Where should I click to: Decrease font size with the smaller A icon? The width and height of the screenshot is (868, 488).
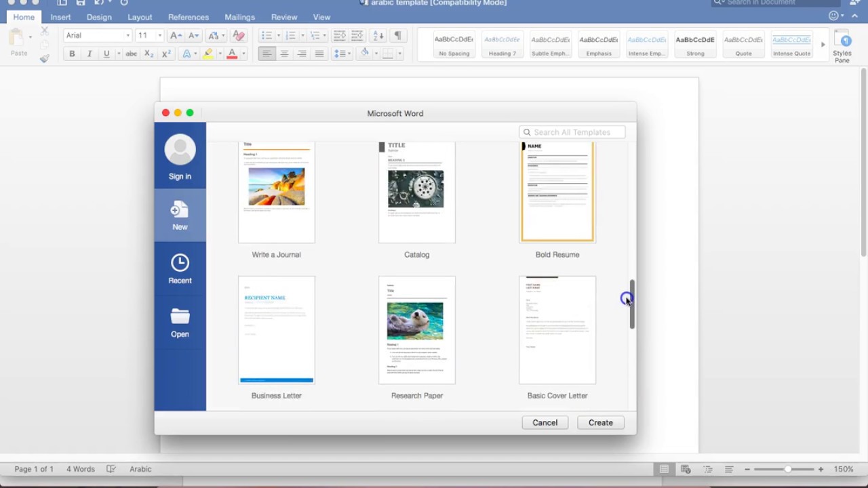pos(193,35)
